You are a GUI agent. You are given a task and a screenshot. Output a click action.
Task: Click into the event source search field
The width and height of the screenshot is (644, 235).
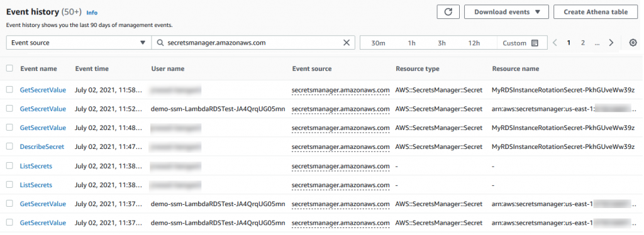coord(253,43)
